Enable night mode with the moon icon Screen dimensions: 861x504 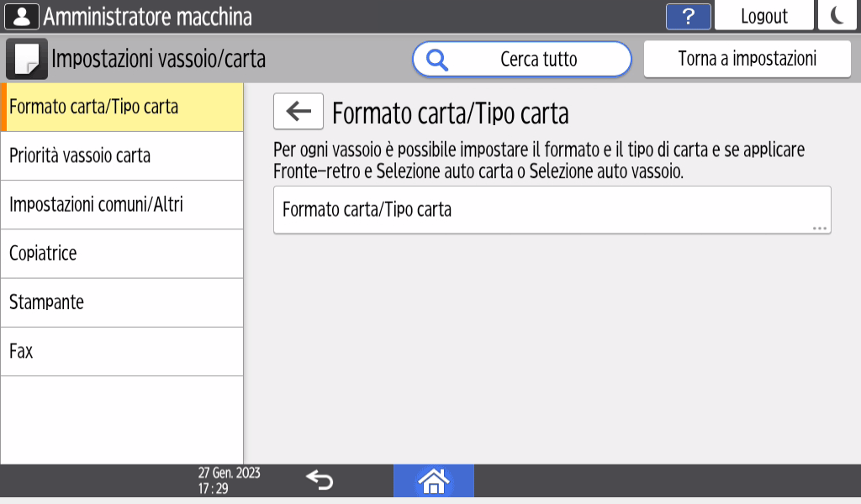click(837, 15)
